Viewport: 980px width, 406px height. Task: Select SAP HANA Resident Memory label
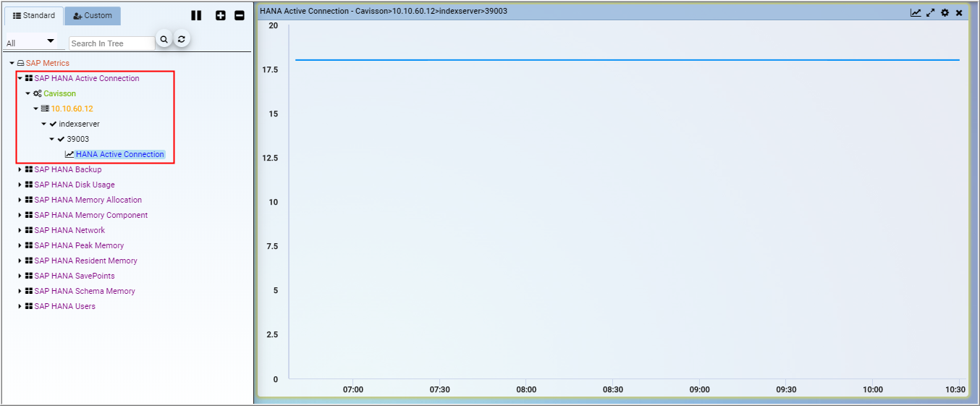(x=85, y=261)
